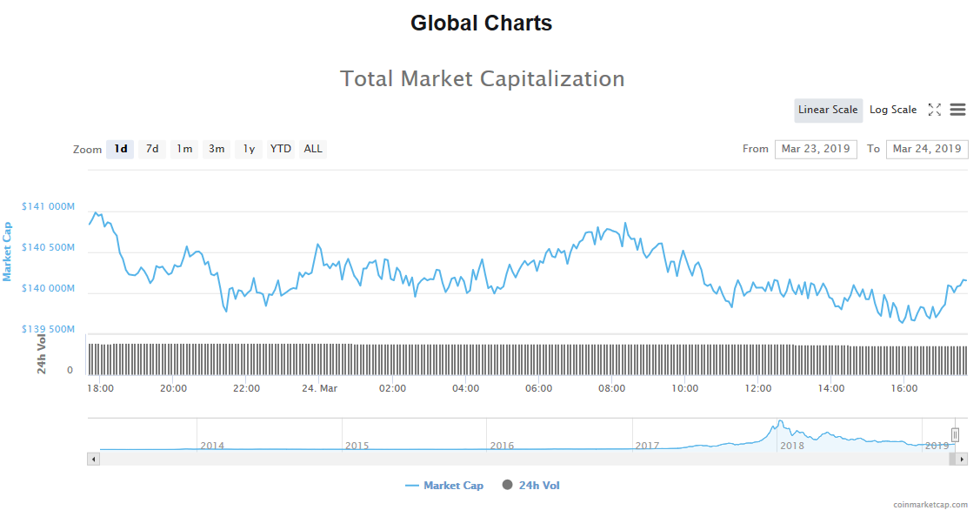Screen dimensions: 980x517
Task: Switch to Log Scale
Action: click(892, 110)
